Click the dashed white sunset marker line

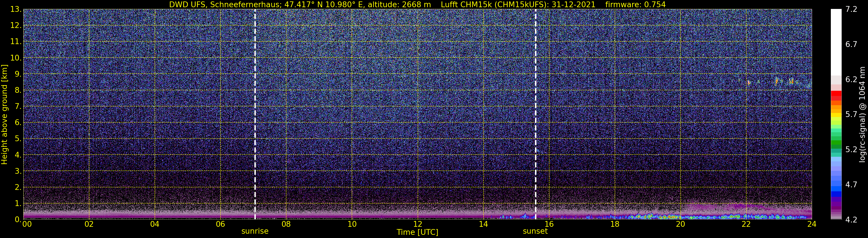(536, 114)
